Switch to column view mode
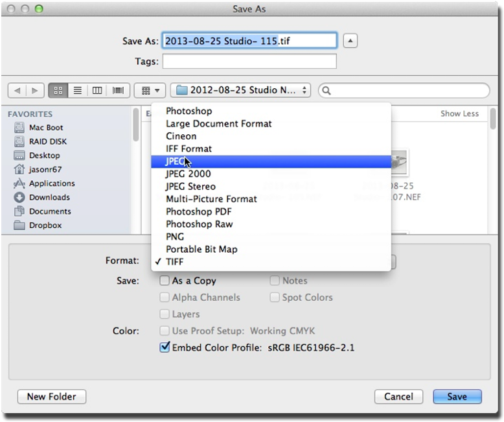Screen dimensions: 504x422 pyautogui.click(x=98, y=91)
